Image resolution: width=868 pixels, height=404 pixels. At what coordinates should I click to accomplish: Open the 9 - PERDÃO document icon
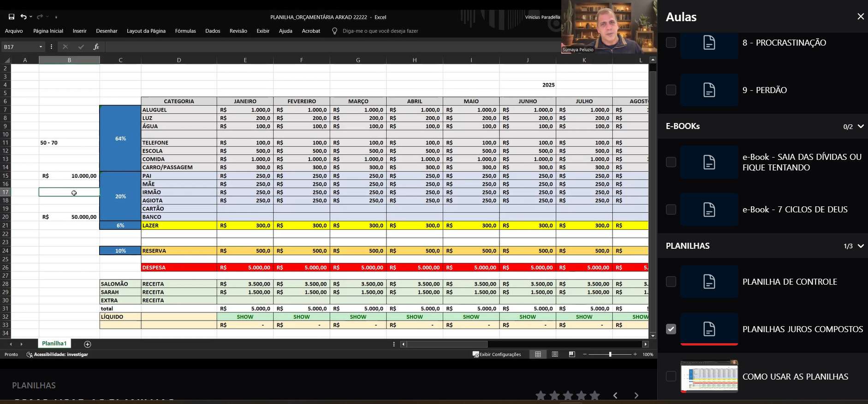pyautogui.click(x=709, y=90)
